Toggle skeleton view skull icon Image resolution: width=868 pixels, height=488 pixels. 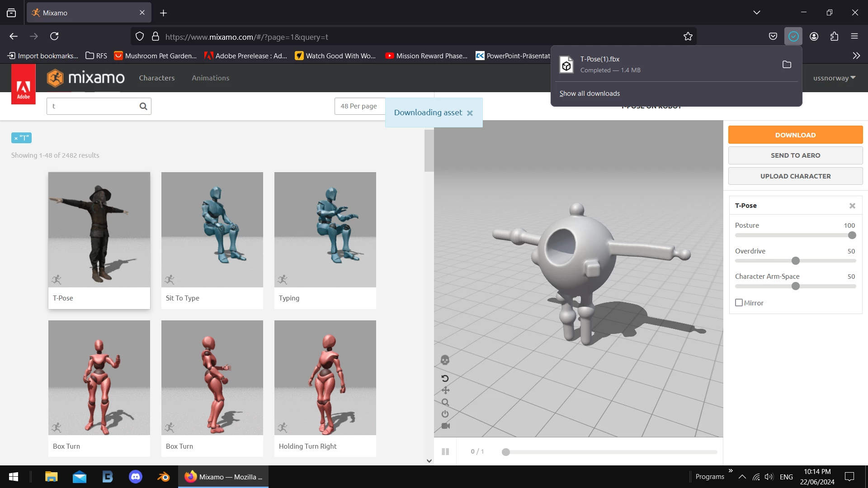(445, 360)
